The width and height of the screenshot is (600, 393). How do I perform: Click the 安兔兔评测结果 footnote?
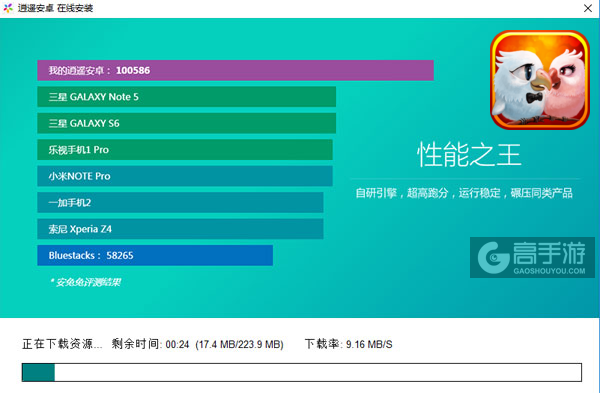point(85,282)
